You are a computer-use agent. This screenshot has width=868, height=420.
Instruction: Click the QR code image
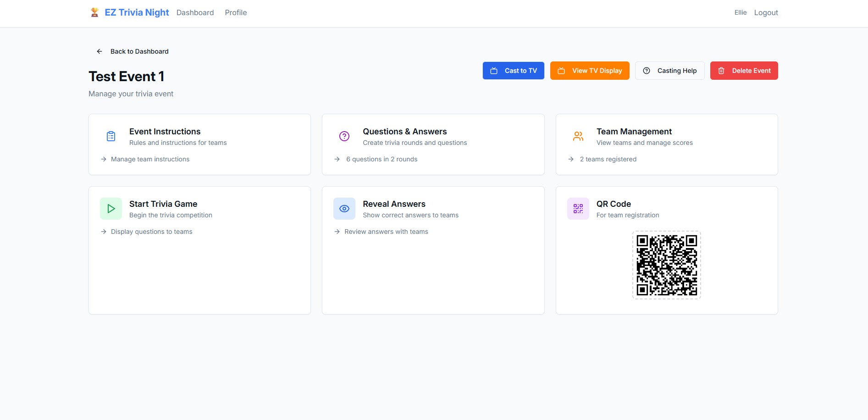click(x=667, y=265)
